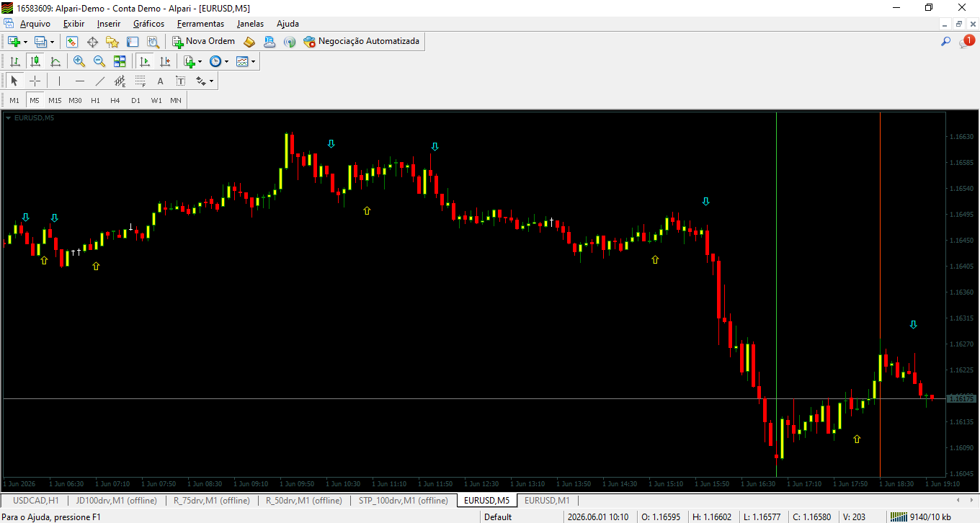Toggle the Terminal panel icon
The width and height of the screenshot is (980, 523).
click(133, 42)
